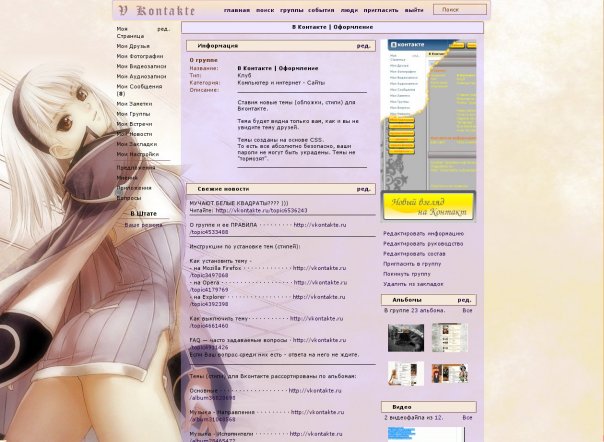
Task: Open Ваше резюме link
Action: (x=143, y=225)
